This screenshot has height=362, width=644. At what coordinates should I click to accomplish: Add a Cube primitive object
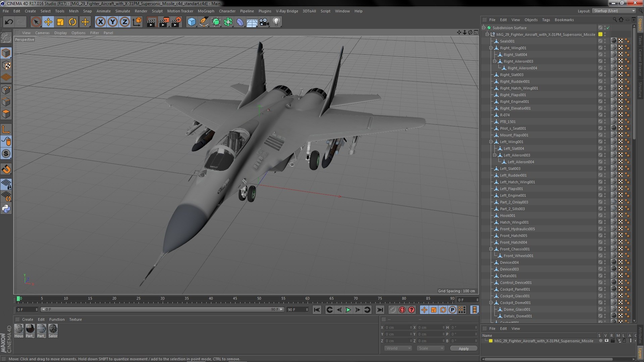[192, 22]
